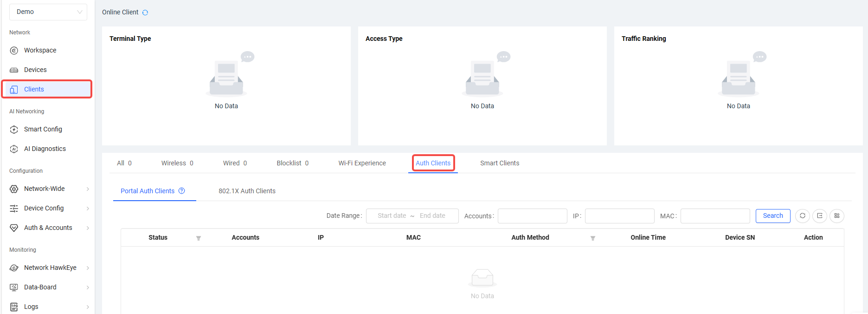Open the Auth Method column filter icon
Image resolution: width=868 pixels, height=314 pixels.
pos(592,238)
